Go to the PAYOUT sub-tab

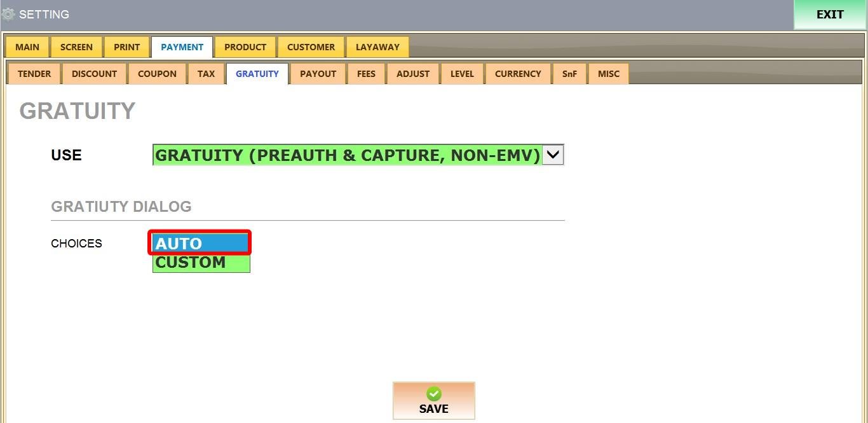click(x=318, y=74)
